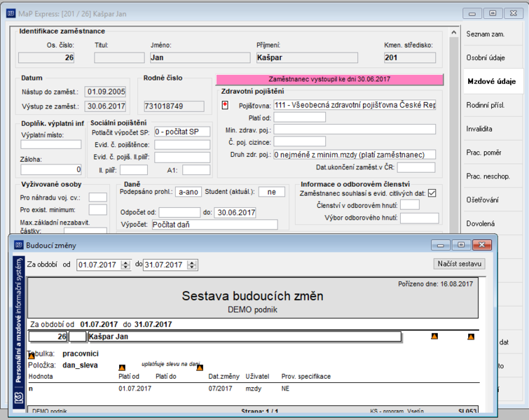Screen dimensions: 529x420
Task: Click the orange marker right of dan_sleva
Action: pos(122,367)
